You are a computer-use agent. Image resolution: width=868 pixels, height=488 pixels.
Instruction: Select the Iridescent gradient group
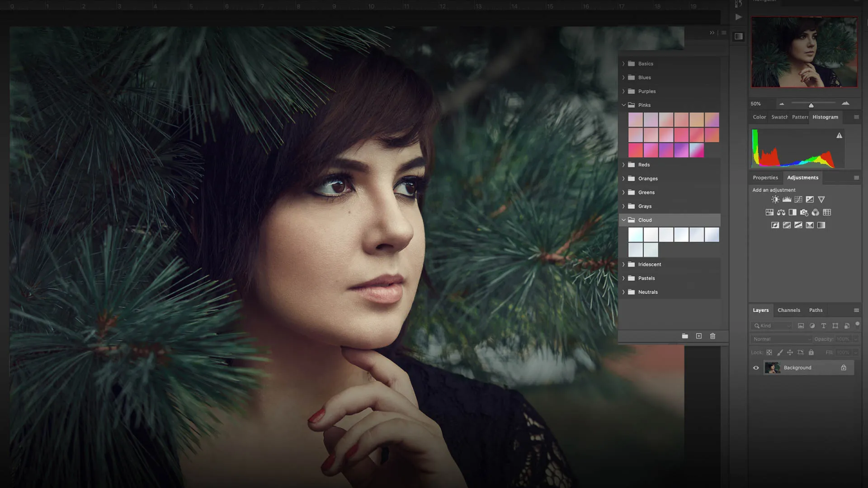point(649,264)
